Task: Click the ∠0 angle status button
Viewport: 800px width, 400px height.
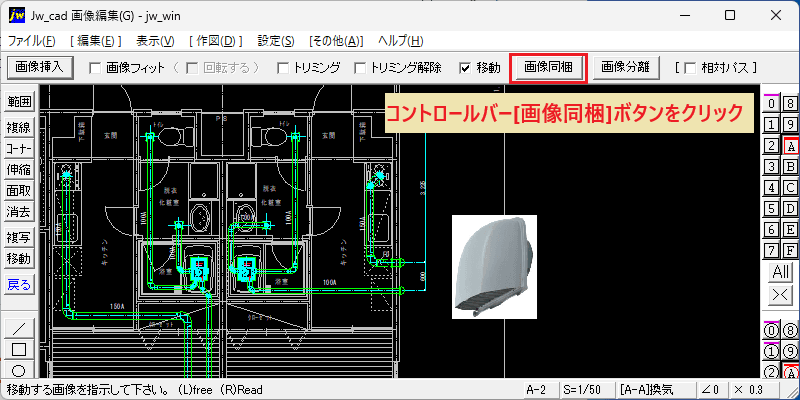Action: tap(710, 390)
